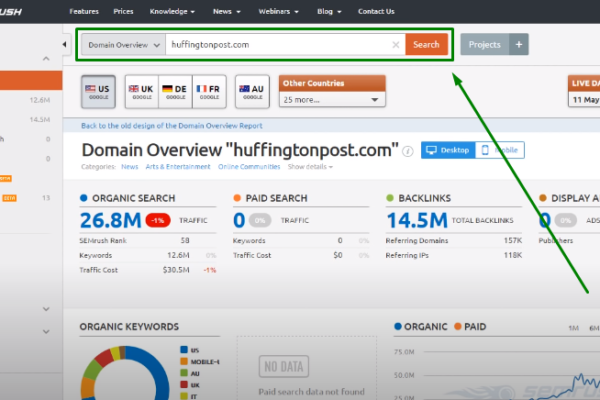Viewport: 600px width, 400px height.
Task: Click the AU legend color swatch
Action: pyautogui.click(x=184, y=373)
